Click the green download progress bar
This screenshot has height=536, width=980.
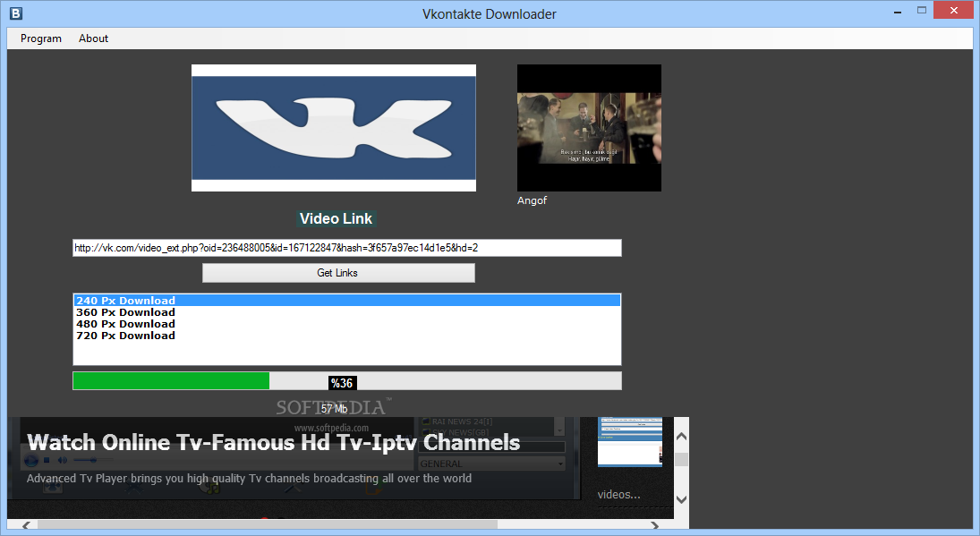pos(347,380)
